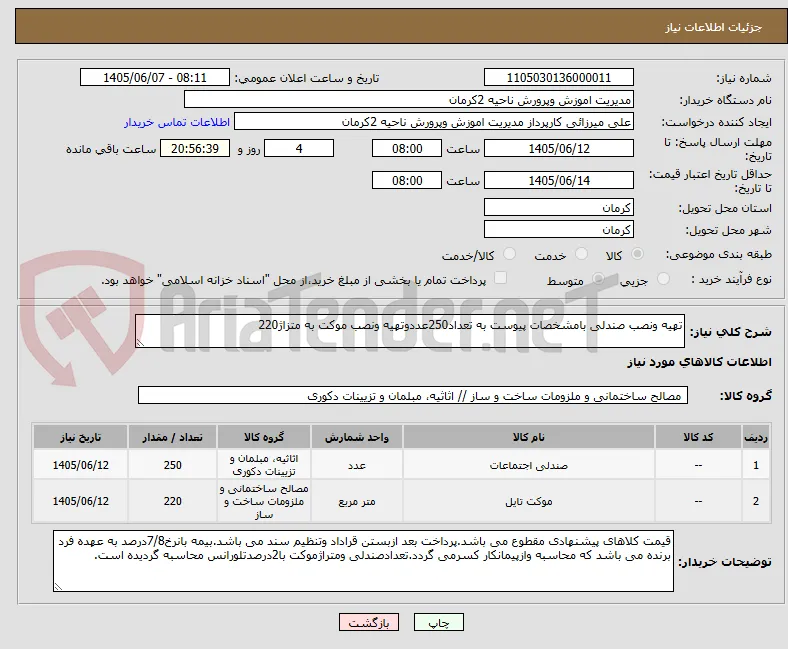
Task: Toggle the اسناد خزانه اسلامی payment checkbox
Action: 501,278
